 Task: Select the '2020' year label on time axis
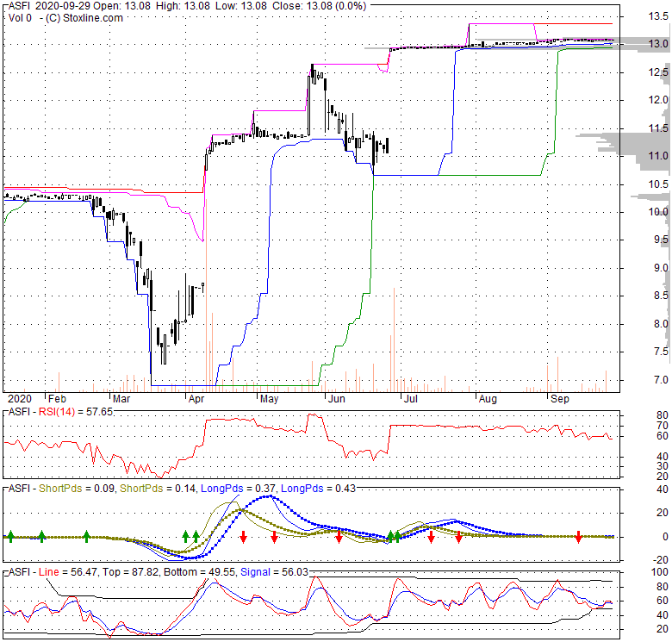(x=20, y=399)
